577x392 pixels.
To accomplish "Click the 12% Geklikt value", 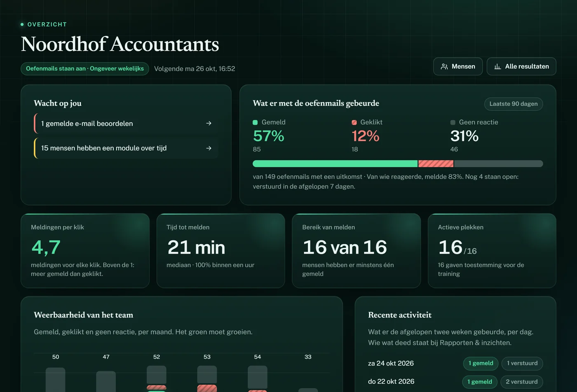I will tap(366, 136).
